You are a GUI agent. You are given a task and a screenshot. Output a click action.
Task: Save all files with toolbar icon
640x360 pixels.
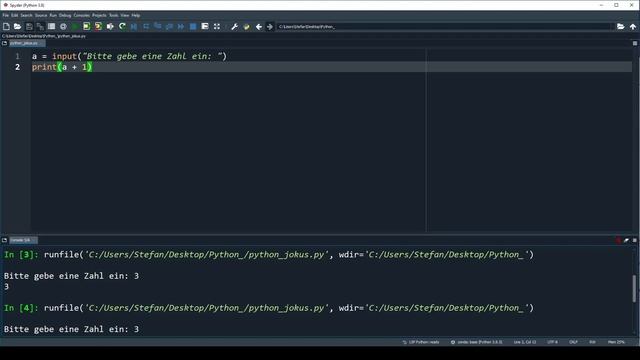40,27
